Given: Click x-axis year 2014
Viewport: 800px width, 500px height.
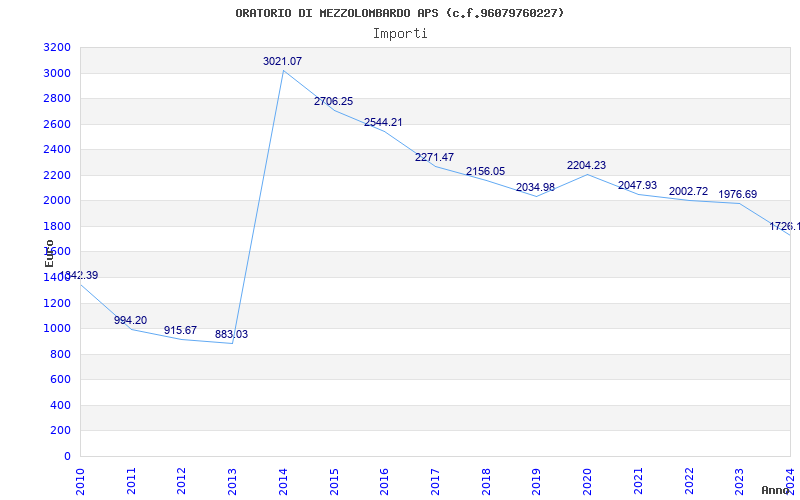Looking at the screenshot, I should tap(283, 482).
